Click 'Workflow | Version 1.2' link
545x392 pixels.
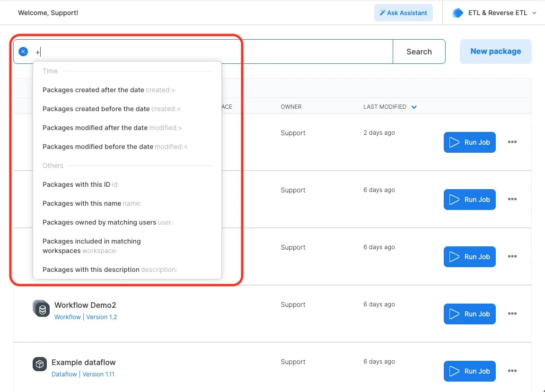click(86, 317)
